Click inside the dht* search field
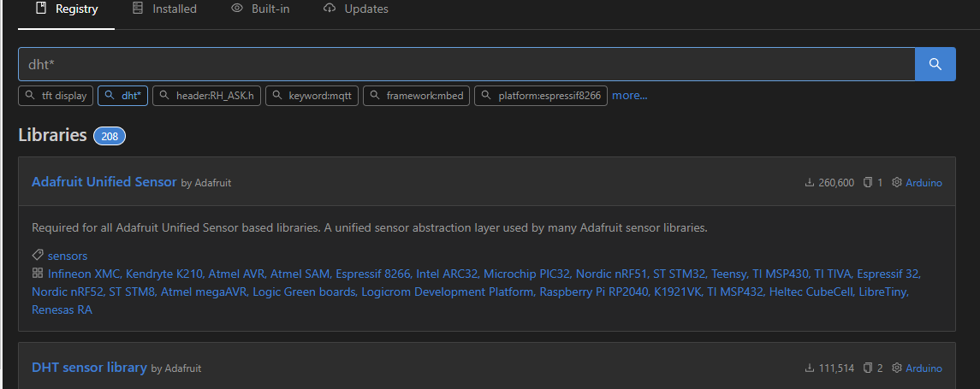The height and width of the screenshot is (389, 980). pos(466,63)
